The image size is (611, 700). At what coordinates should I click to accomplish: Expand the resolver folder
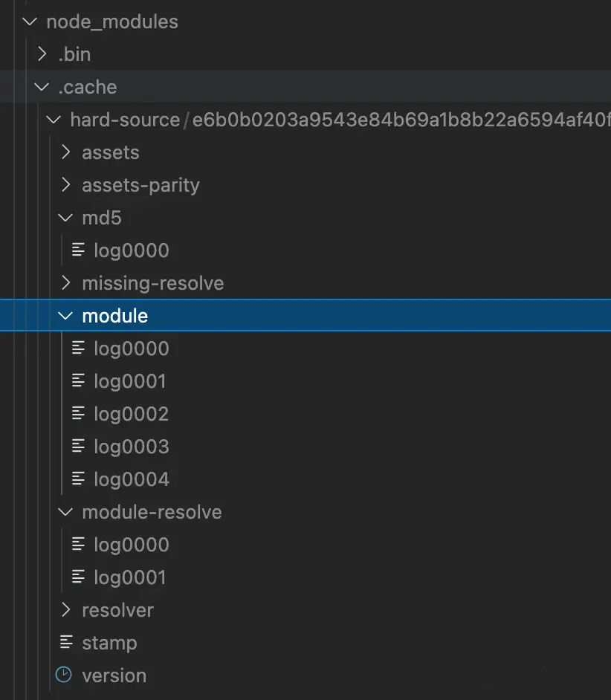pyautogui.click(x=66, y=609)
